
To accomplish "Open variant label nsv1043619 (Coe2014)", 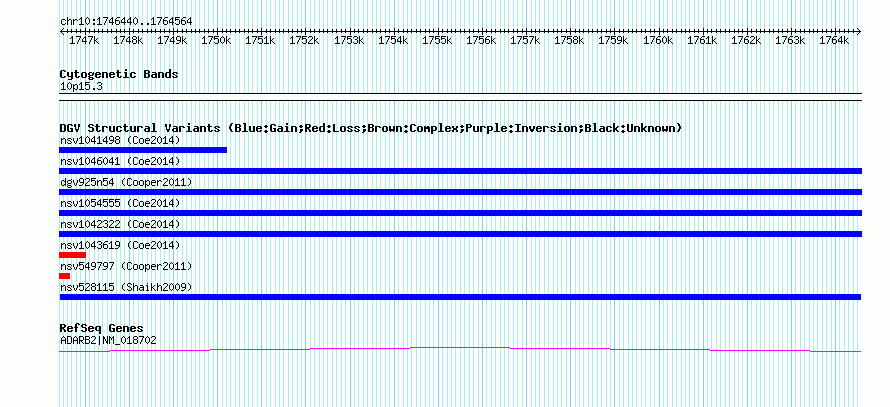I will (120, 245).
